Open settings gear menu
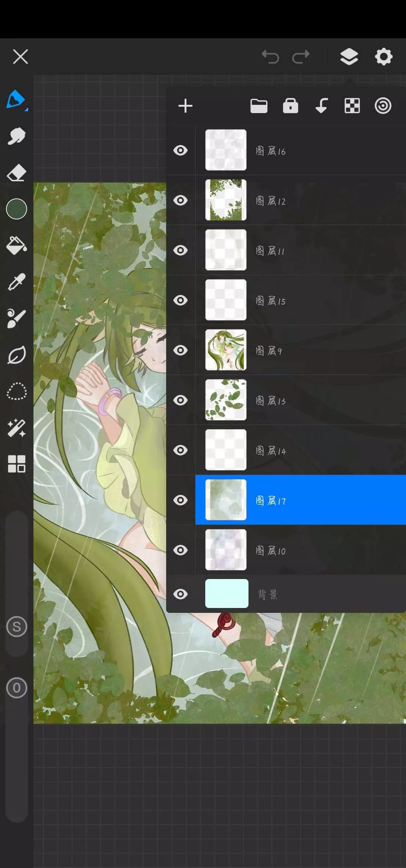This screenshot has height=868, width=406. (x=383, y=57)
